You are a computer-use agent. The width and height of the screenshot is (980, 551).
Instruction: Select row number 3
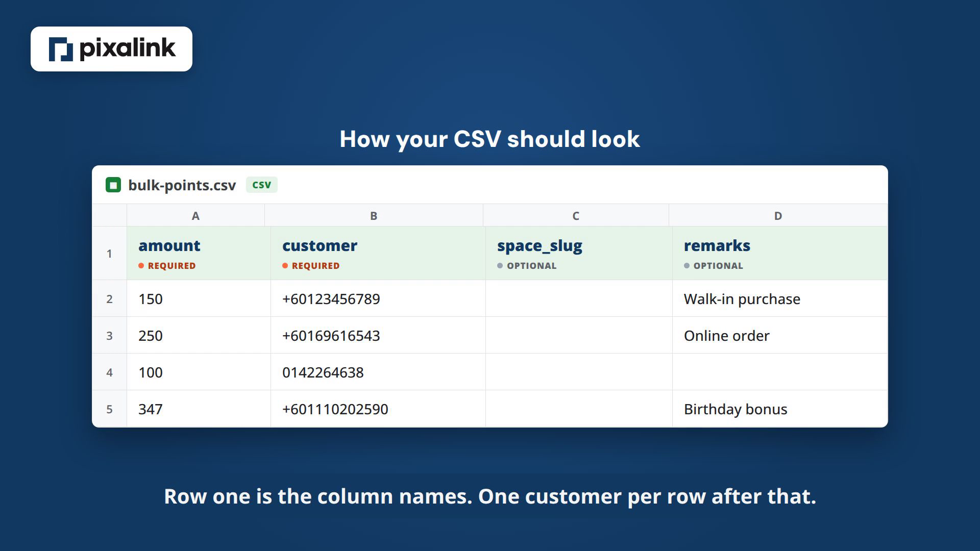109,336
